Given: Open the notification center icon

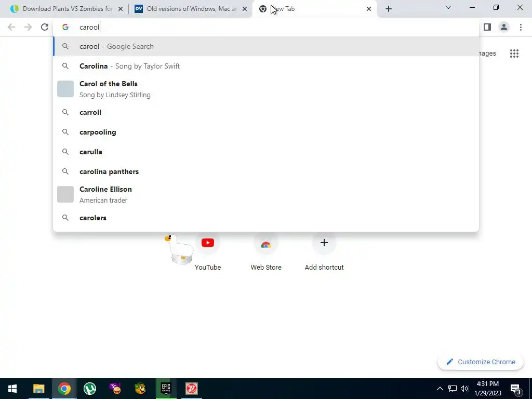Looking at the screenshot, I should [x=515, y=389].
